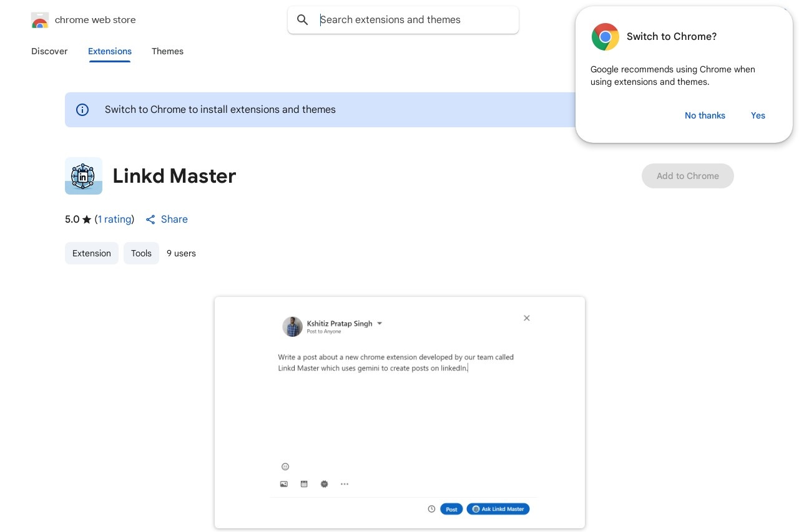Image resolution: width=799 pixels, height=532 pixels.
Task: Click No thanks in the Chrome popup
Action: [705, 115]
